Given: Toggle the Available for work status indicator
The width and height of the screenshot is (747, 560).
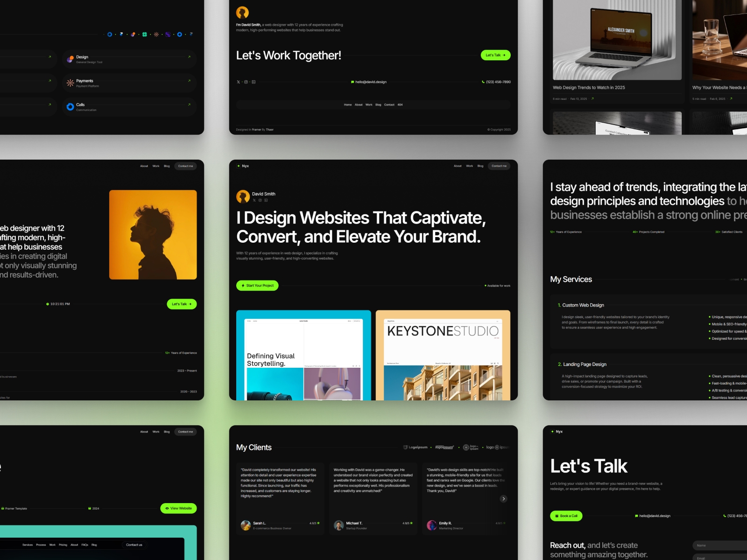Looking at the screenshot, I should click(485, 286).
